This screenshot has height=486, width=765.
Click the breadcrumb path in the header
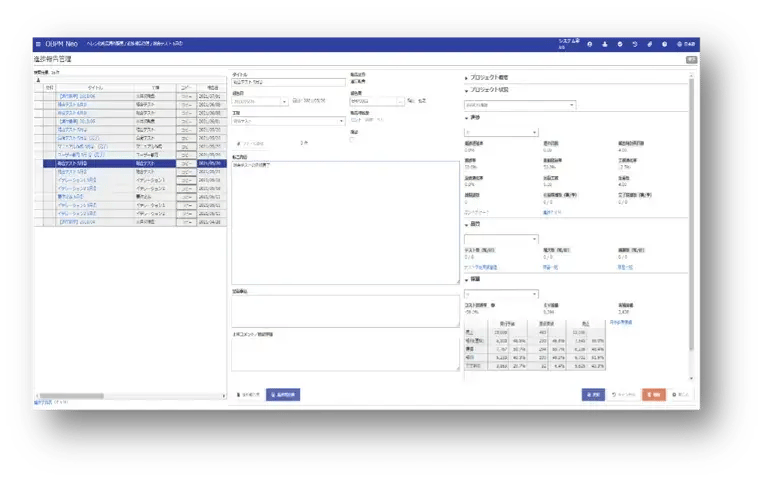pyautogui.click(x=150, y=44)
